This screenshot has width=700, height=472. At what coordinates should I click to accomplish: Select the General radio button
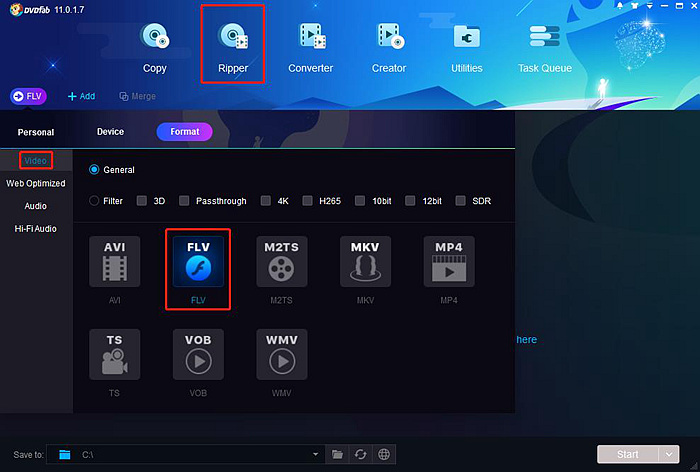pos(94,170)
